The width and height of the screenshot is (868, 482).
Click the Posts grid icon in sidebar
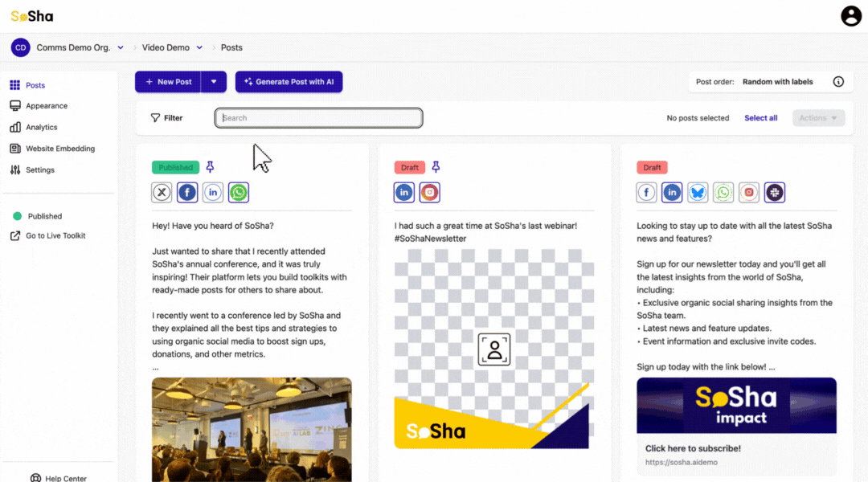15,85
